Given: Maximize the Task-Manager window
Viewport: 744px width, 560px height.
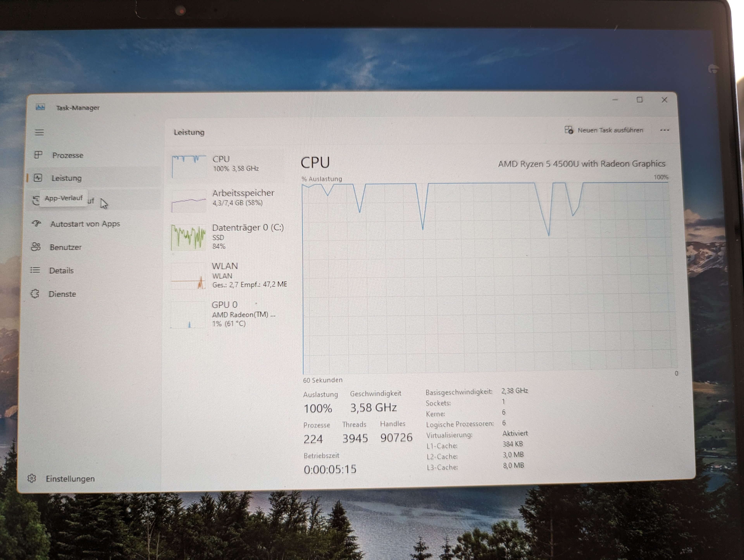Looking at the screenshot, I should pyautogui.click(x=639, y=100).
